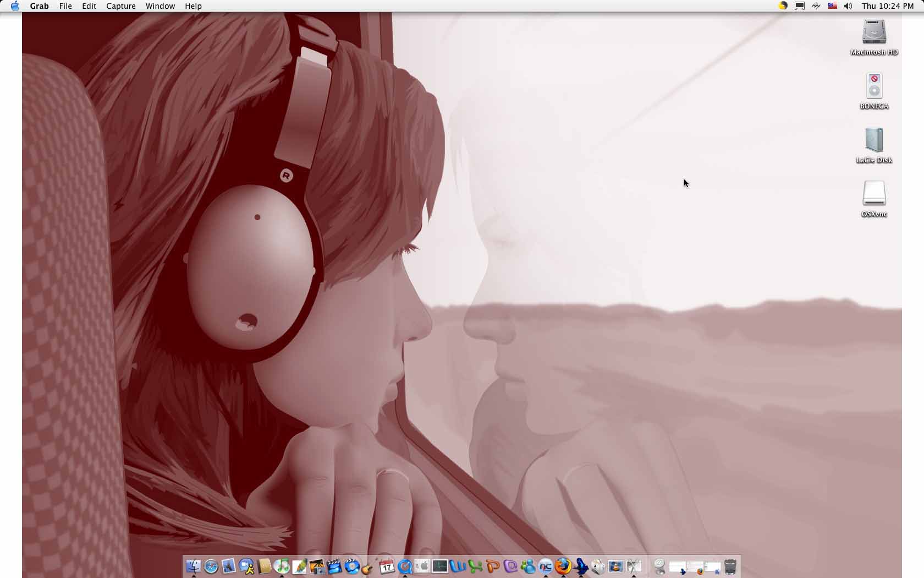The height and width of the screenshot is (578, 924).
Task: Launch iChat from the Dock
Action: pos(246,566)
